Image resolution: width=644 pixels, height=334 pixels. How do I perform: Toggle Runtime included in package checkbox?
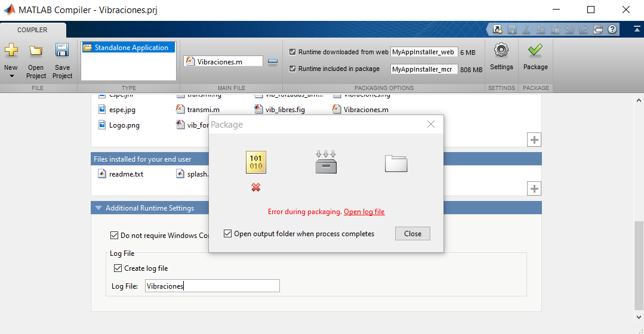pos(292,69)
